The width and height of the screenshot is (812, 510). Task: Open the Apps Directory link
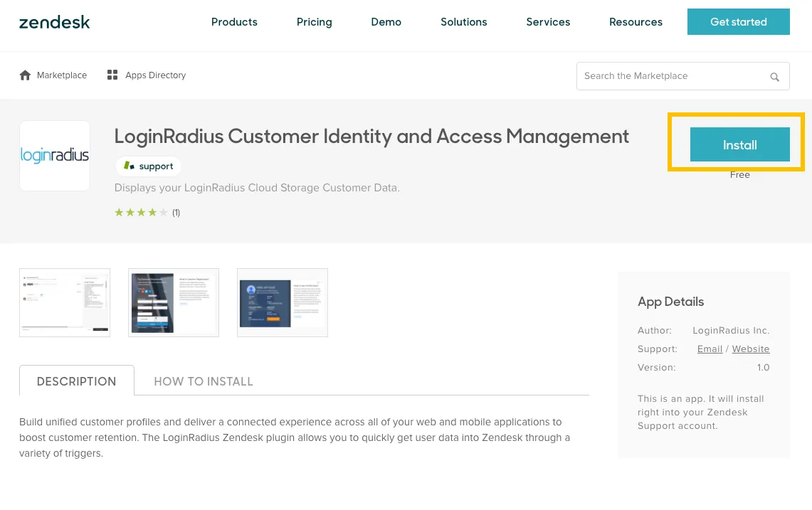click(155, 75)
